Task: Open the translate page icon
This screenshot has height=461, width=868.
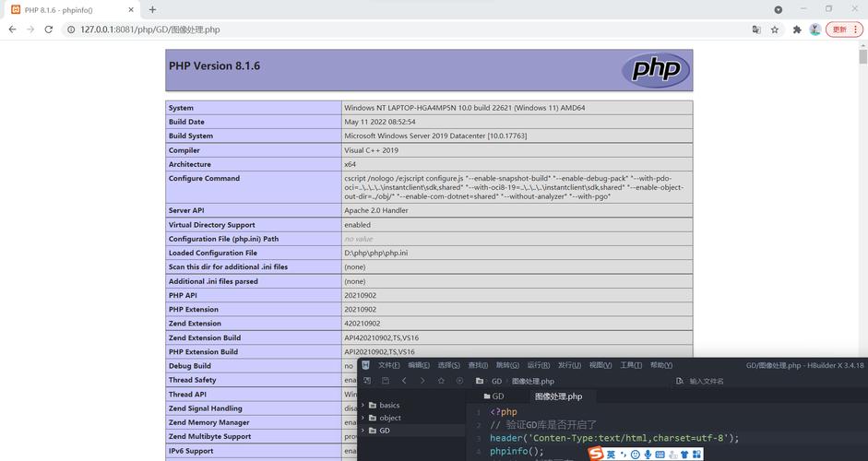Action: (x=756, y=30)
